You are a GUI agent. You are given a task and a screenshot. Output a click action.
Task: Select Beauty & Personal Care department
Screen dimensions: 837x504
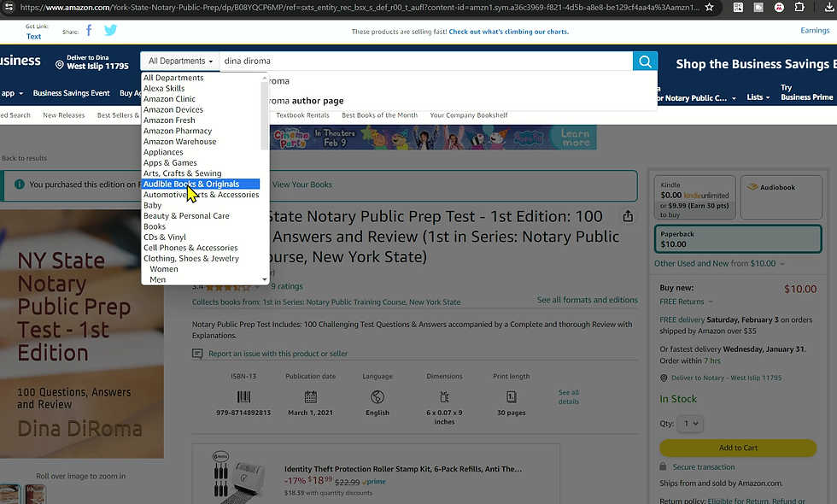tap(186, 215)
